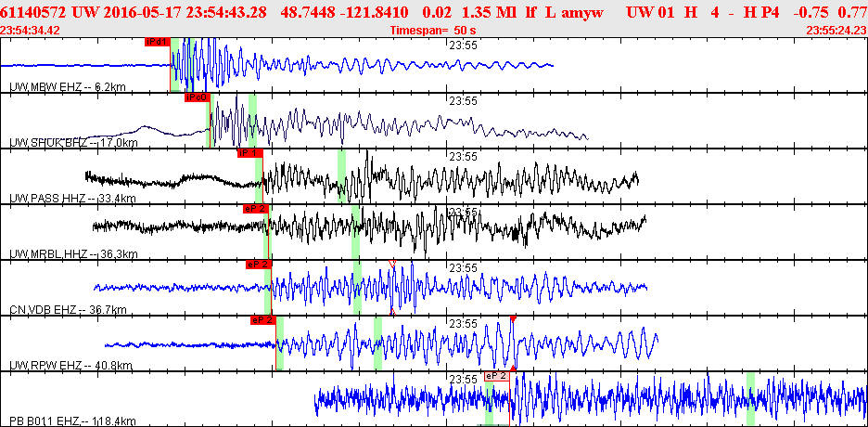Click the green S-window bar on PASS trace
Screen dimensions: 868x427
pos(342,176)
